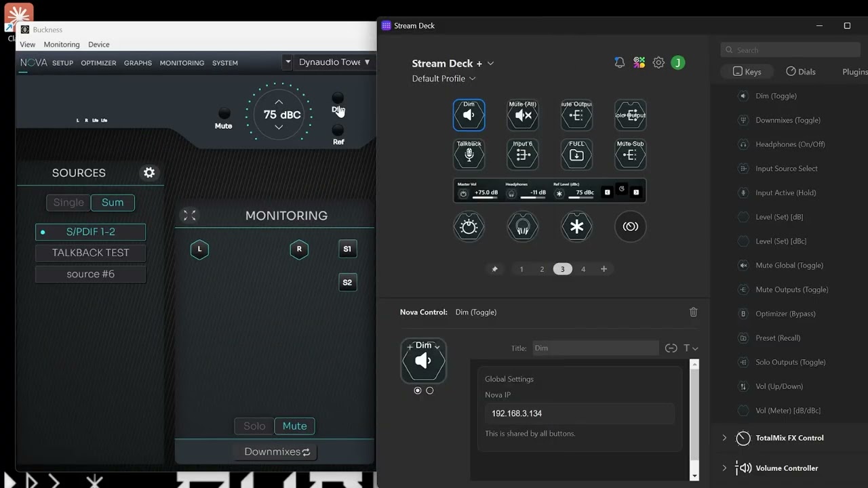Click the title alignment icon beside Title

pyautogui.click(x=671, y=348)
